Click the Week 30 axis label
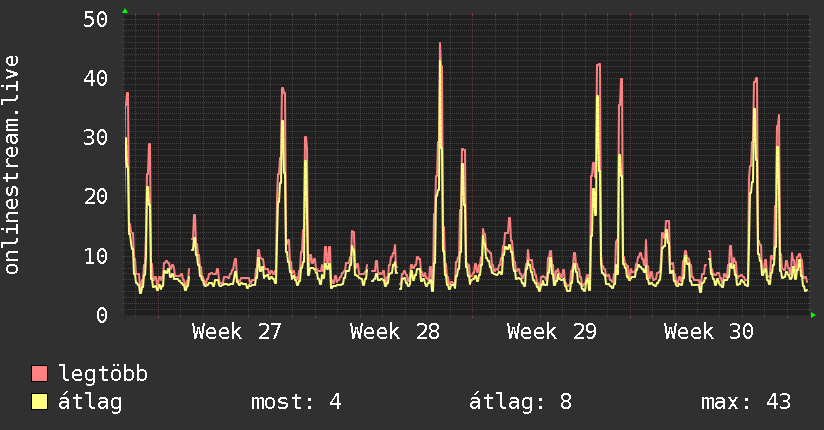 pos(708,332)
